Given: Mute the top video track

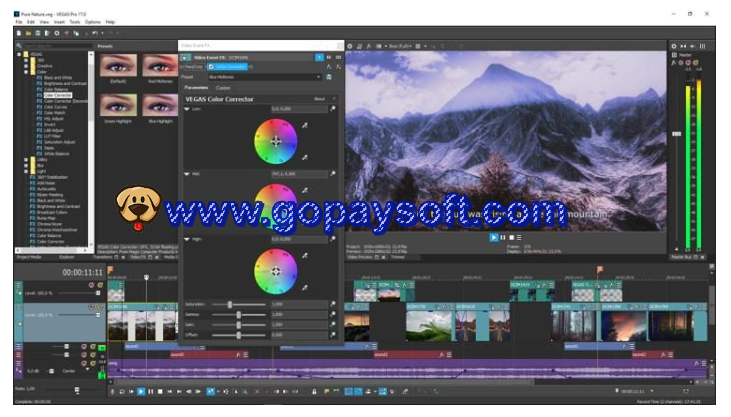Looking at the screenshot, I should point(91,285).
